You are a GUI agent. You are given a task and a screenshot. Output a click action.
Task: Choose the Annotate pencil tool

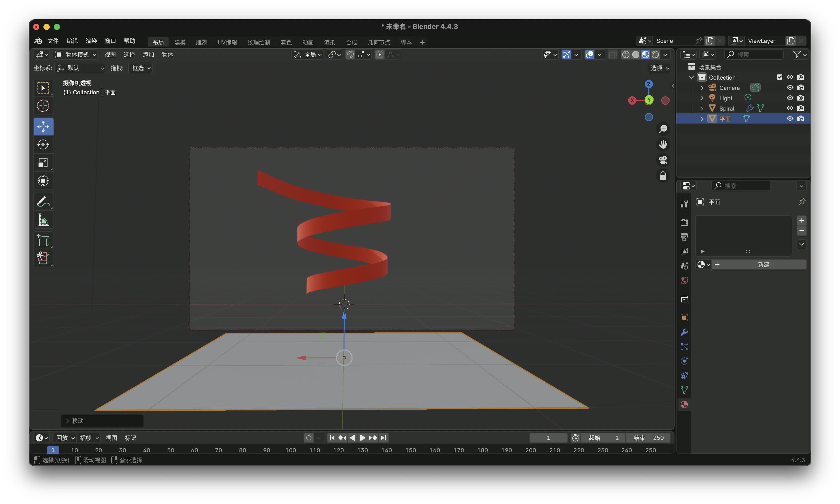click(43, 202)
